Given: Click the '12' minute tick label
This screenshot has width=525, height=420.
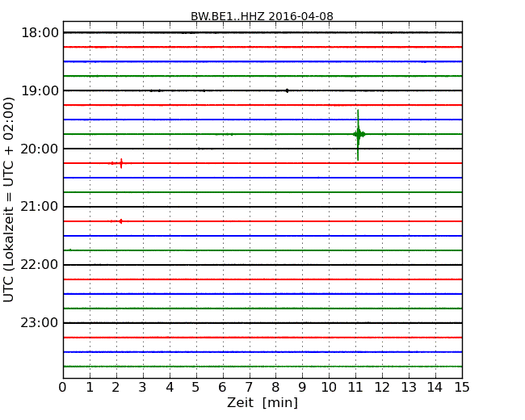Looking at the screenshot, I should coord(382,388).
